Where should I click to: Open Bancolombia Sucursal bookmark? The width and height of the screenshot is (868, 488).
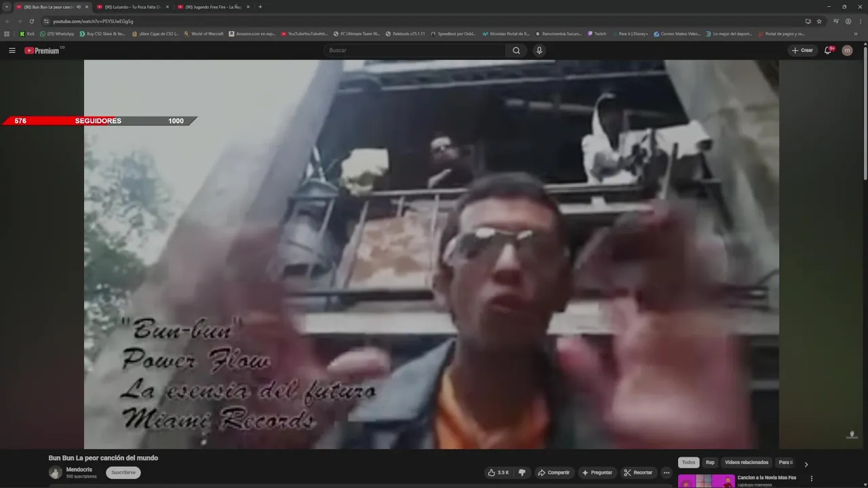pos(558,33)
